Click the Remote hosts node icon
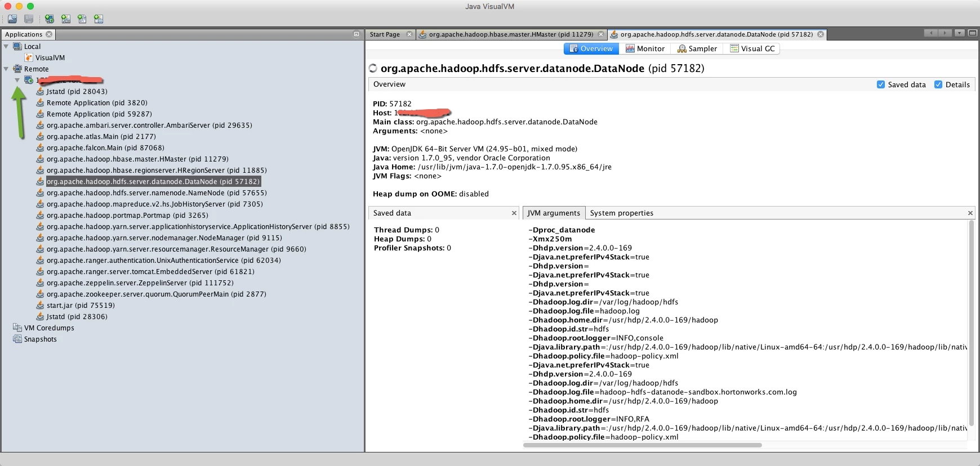The width and height of the screenshot is (980, 466). (x=17, y=69)
